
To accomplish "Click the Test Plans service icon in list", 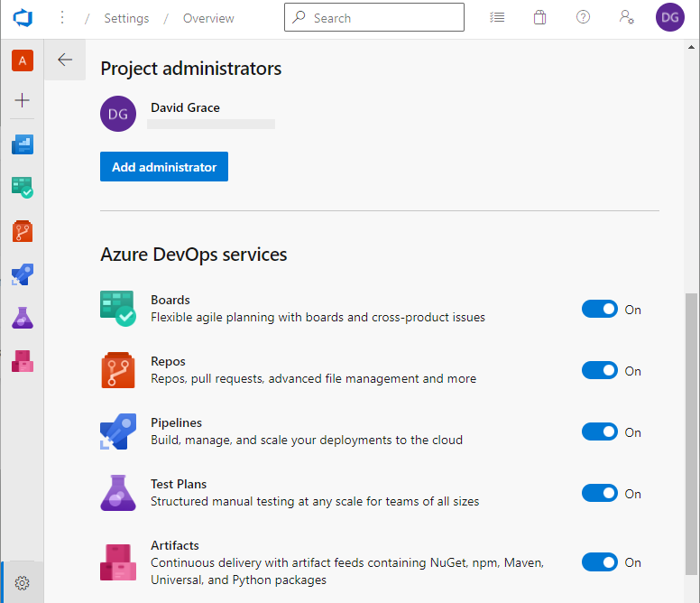I will tap(118, 493).
